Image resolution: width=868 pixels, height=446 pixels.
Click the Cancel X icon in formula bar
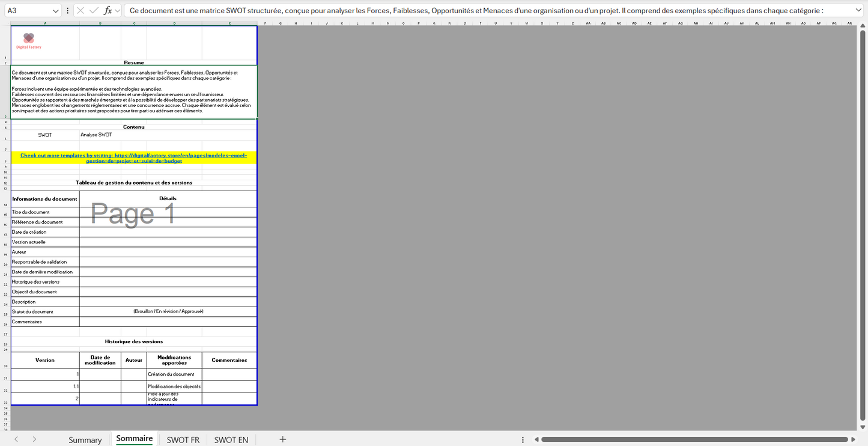tap(80, 11)
